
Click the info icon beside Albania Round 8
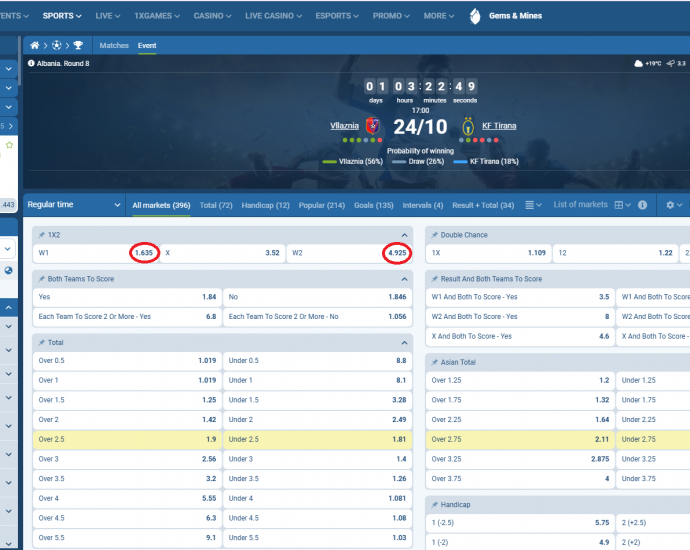pyautogui.click(x=31, y=63)
